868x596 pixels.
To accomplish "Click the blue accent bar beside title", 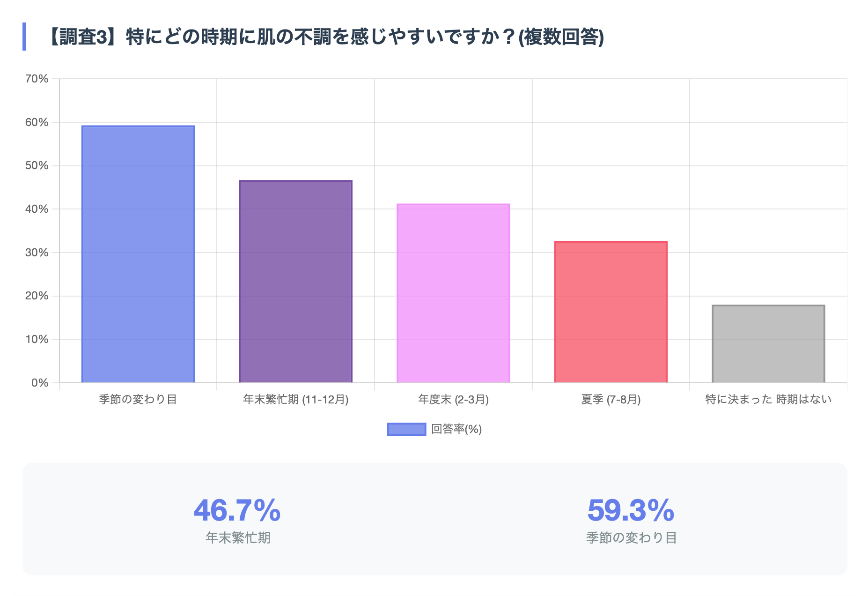I will (24, 37).
